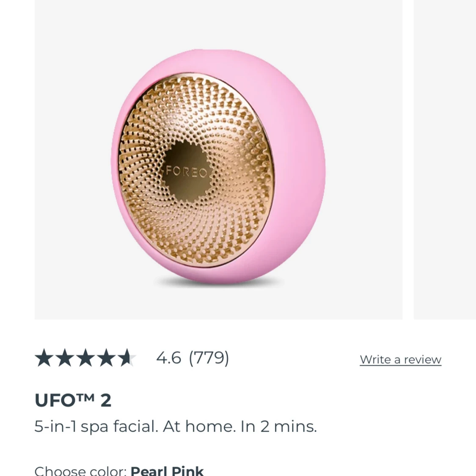Click the shadow beneath the device
Viewport: 476px width, 476px height.
(x=219, y=283)
